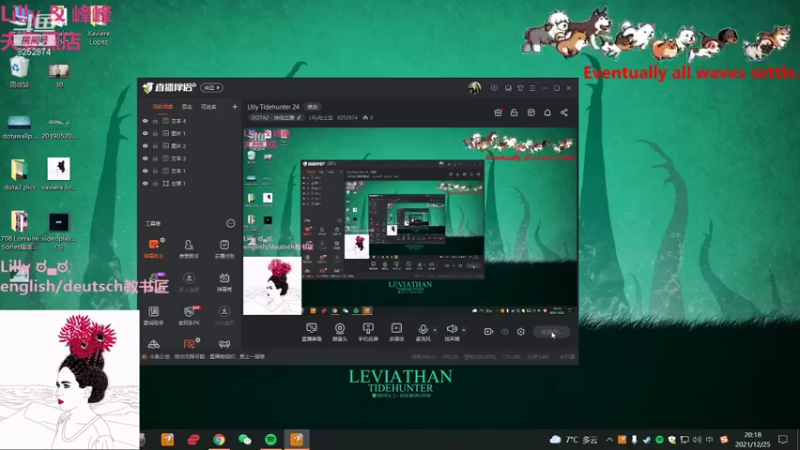
Task: Open the notification bell above the preview
Action: coord(547,112)
